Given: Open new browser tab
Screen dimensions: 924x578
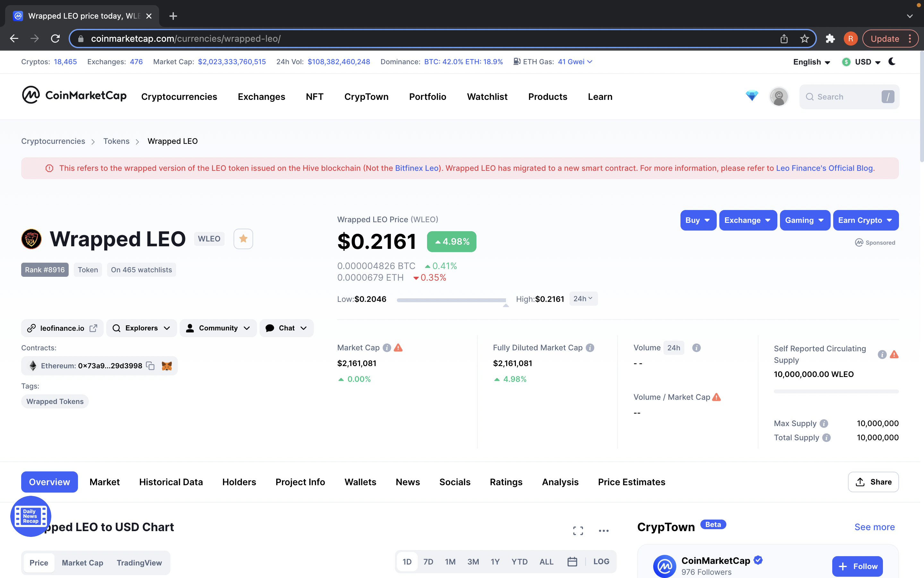Looking at the screenshot, I should (x=173, y=16).
